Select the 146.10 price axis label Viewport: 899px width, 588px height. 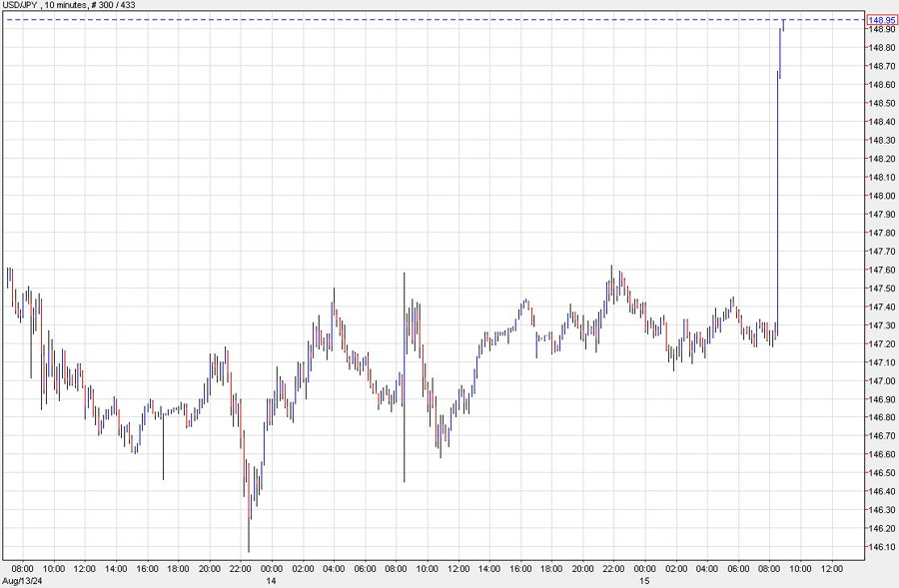(882, 547)
